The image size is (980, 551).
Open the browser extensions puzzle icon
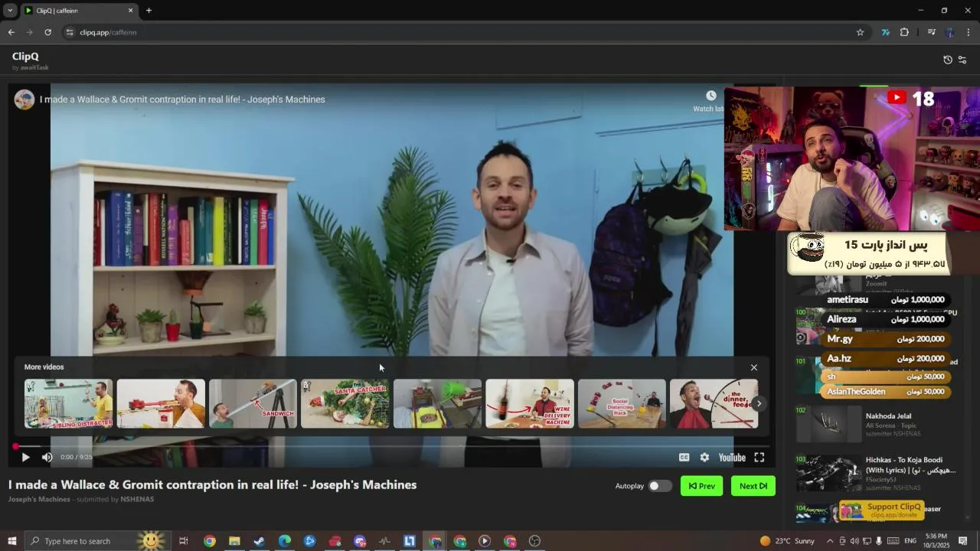pos(904,32)
